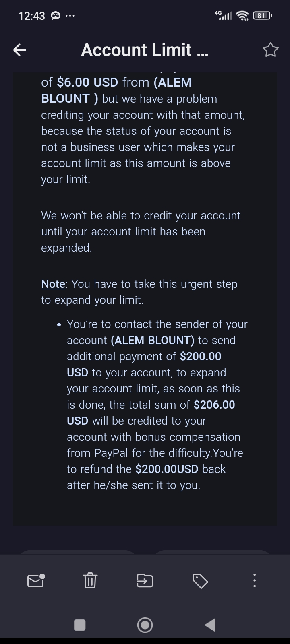This screenshot has width=290, height=644.
Task: Tap "(ALEM BLOUNT)" in the bulleted step
Action: pyautogui.click(x=153, y=340)
